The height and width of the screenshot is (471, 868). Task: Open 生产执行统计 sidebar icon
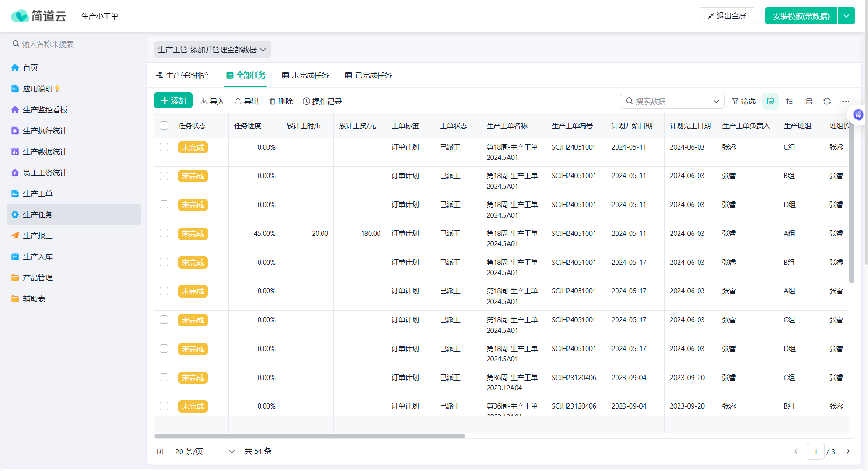(x=15, y=131)
